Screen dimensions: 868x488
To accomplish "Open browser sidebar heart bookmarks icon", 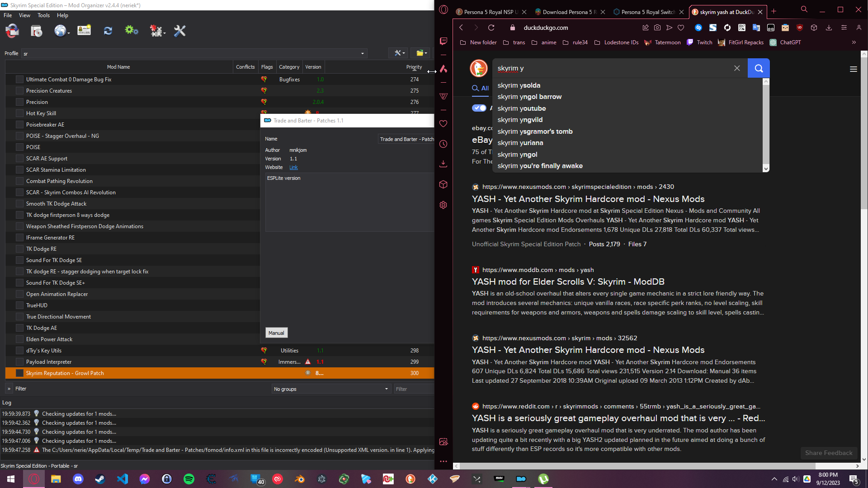I will click(443, 124).
